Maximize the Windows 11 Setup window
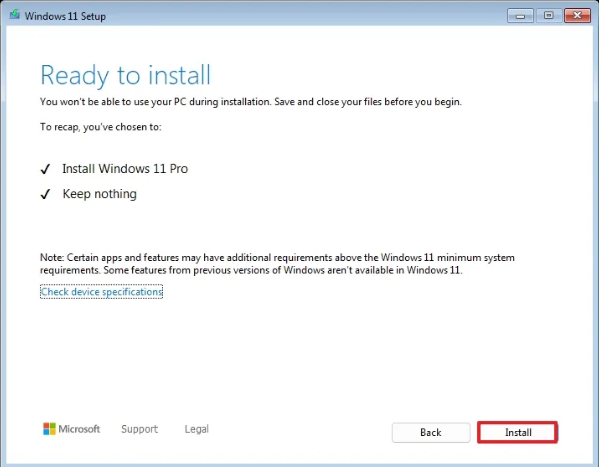 tap(549, 16)
